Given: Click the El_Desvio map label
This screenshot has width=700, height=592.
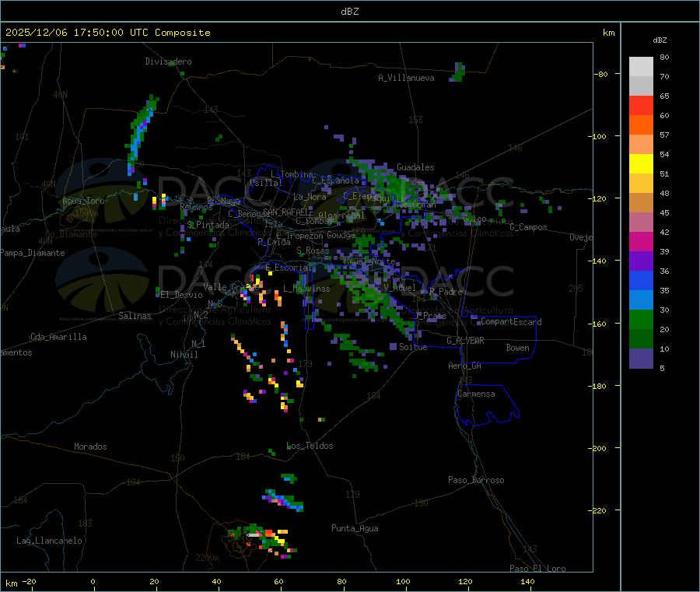Looking at the screenshot, I should tap(181, 295).
